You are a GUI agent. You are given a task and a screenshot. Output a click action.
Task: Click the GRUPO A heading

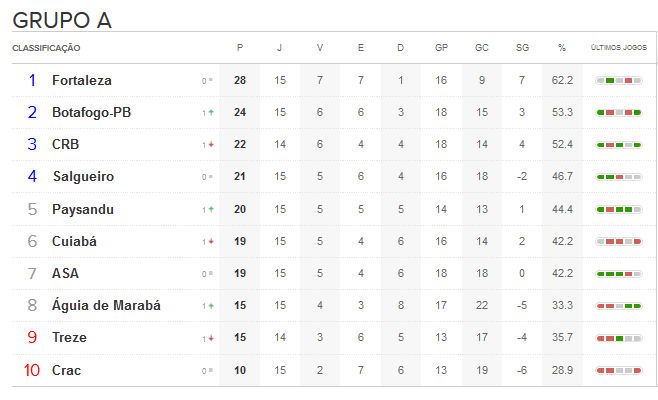62,20
